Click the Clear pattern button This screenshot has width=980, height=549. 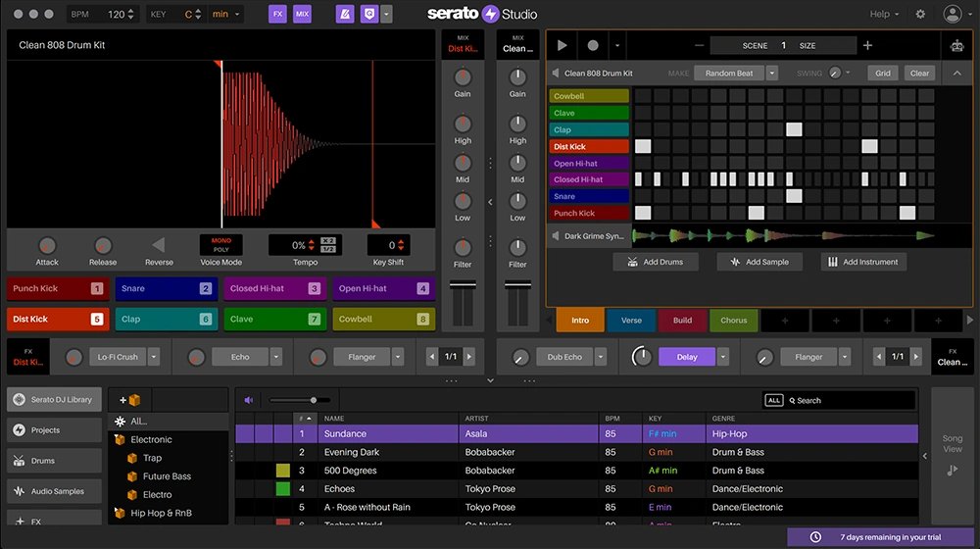919,74
